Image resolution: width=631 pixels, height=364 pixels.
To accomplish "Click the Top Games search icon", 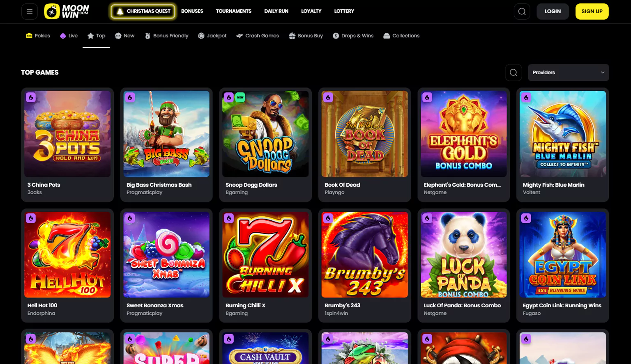I will point(513,73).
